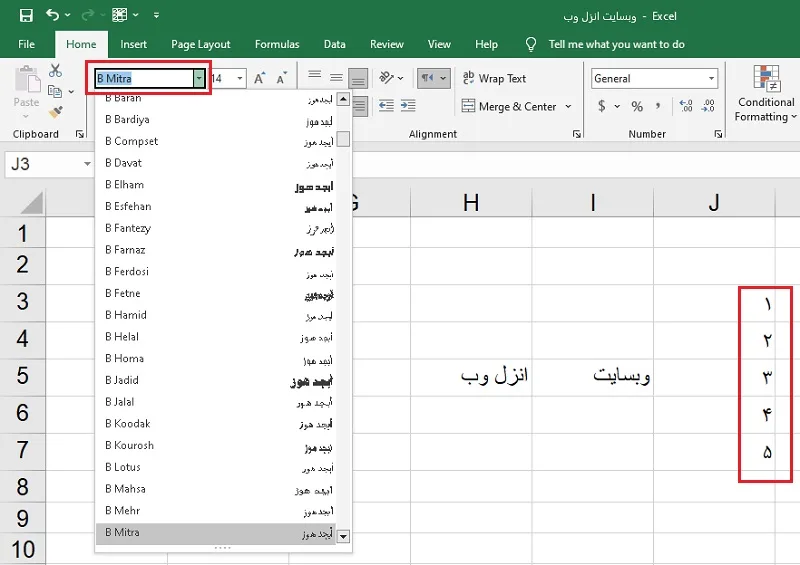Expand Merge & Center options arrow
Viewport: 800px width, 565px height.
(568, 106)
